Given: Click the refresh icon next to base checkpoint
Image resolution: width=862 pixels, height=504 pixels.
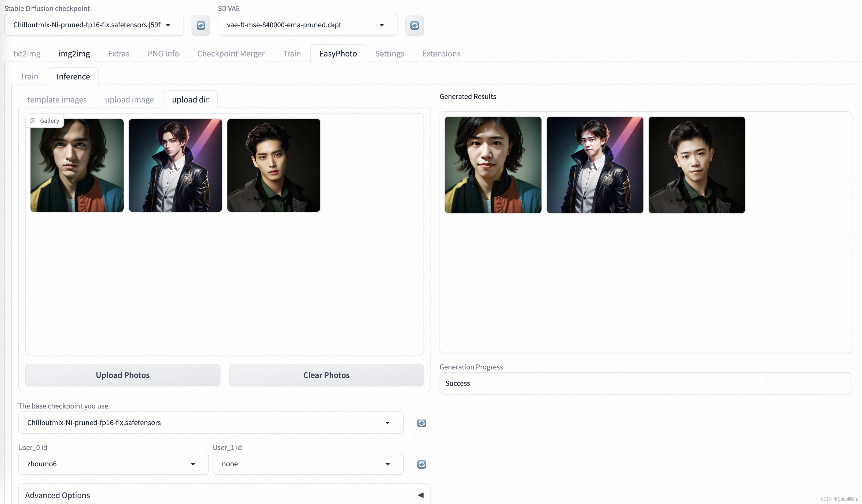Looking at the screenshot, I should tap(422, 423).
